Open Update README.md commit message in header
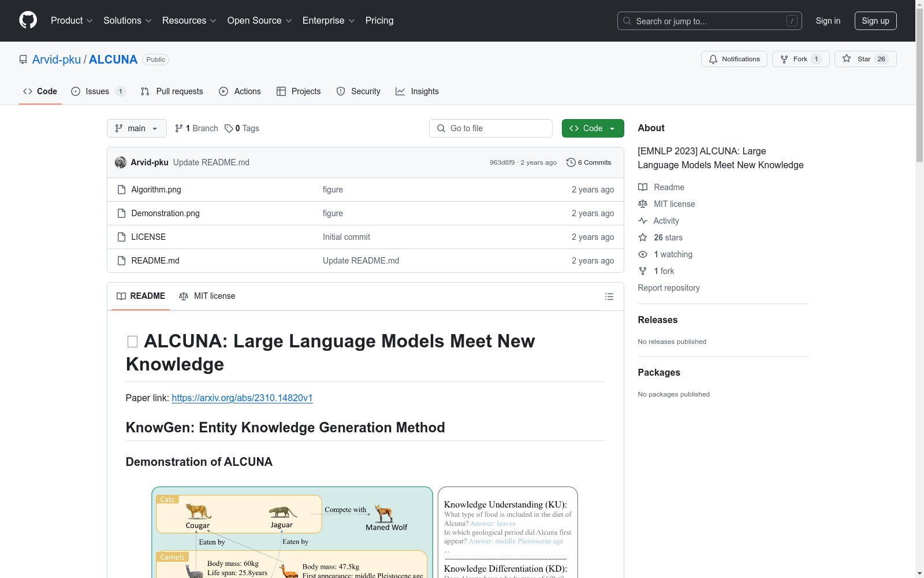924x578 pixels. [x=211, y=162]
